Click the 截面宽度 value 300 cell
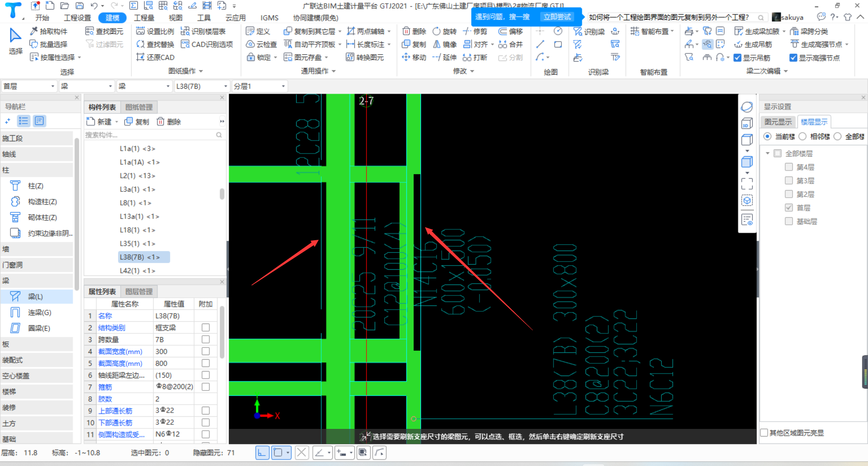 [174, 352]
